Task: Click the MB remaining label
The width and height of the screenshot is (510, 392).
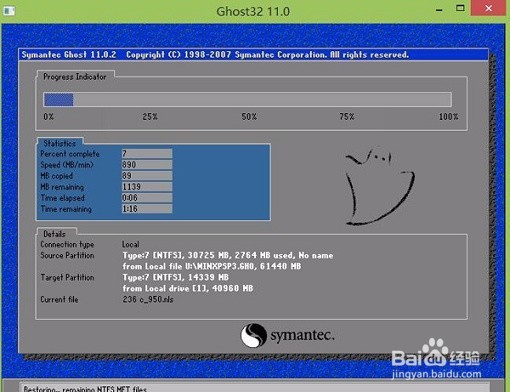Action: [x=62, y=187]
